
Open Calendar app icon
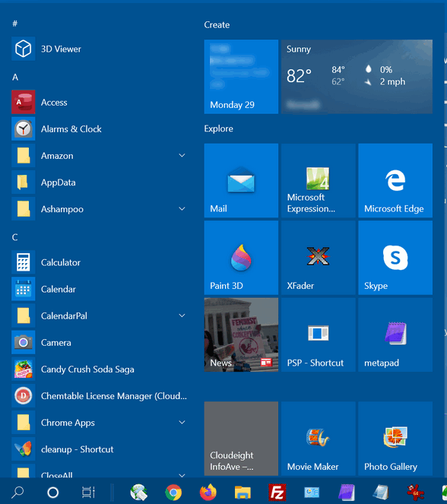pyautogui.click(x=23, y=289)
